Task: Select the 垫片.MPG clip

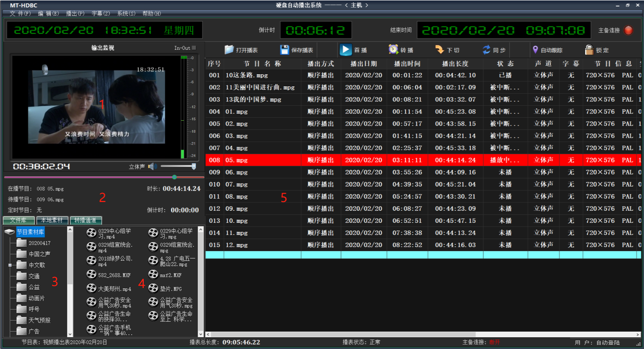Action: 165,289
